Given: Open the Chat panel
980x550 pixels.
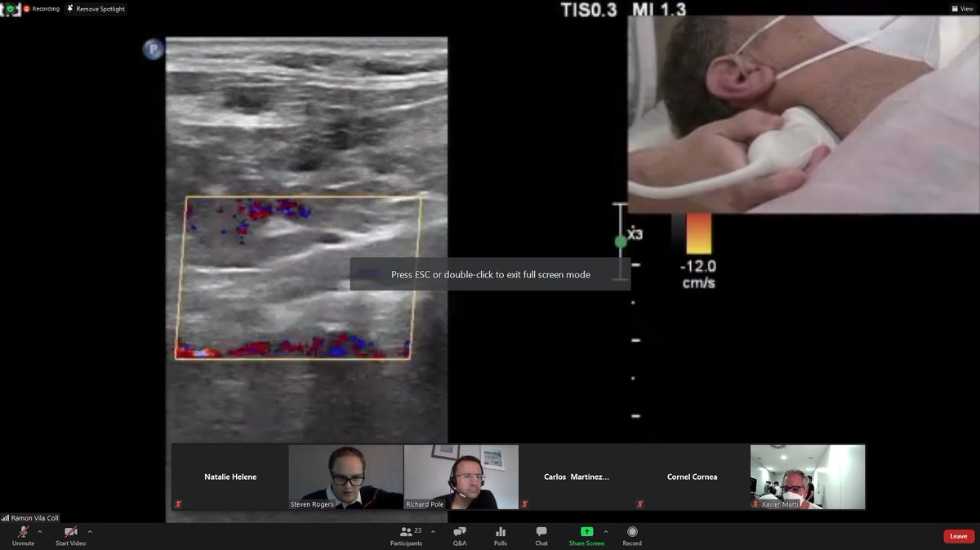Looking at the screenshot, I should (541, 535).
